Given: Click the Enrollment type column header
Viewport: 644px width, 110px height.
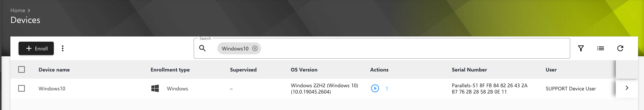Looking at the screenshot, I should pos(170,70).
